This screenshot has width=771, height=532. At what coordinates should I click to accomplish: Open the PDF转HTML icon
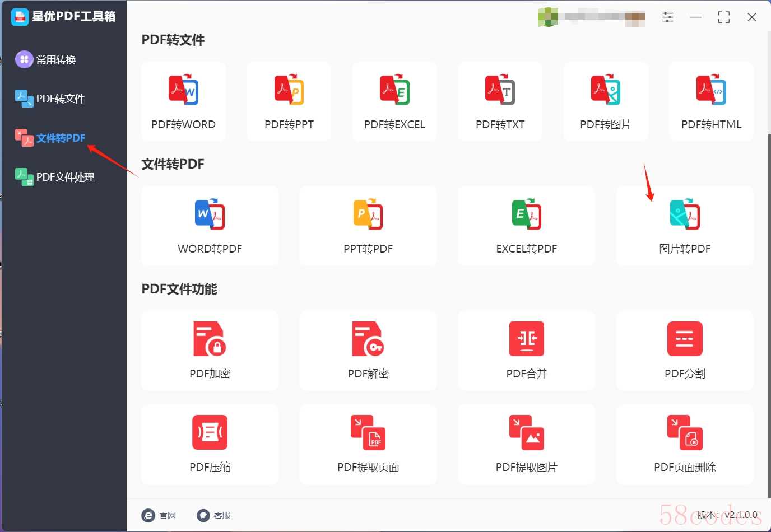coord(711,90)
